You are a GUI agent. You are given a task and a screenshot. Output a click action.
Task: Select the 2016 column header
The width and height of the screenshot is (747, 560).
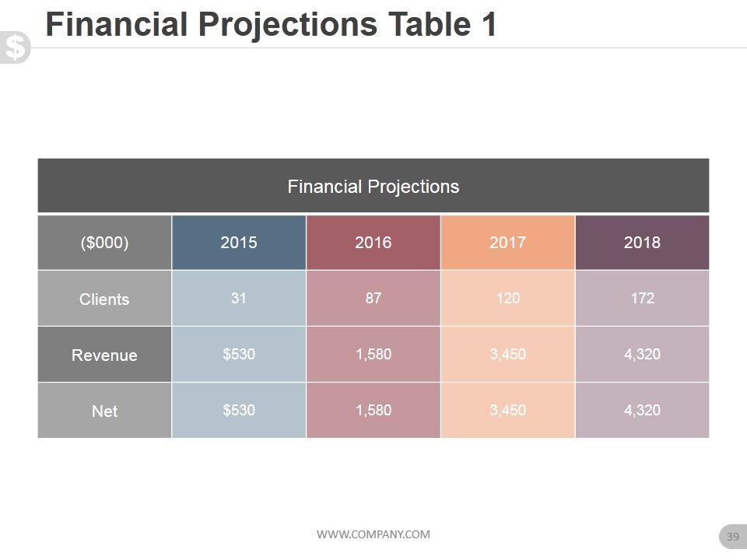pos(373,243)
